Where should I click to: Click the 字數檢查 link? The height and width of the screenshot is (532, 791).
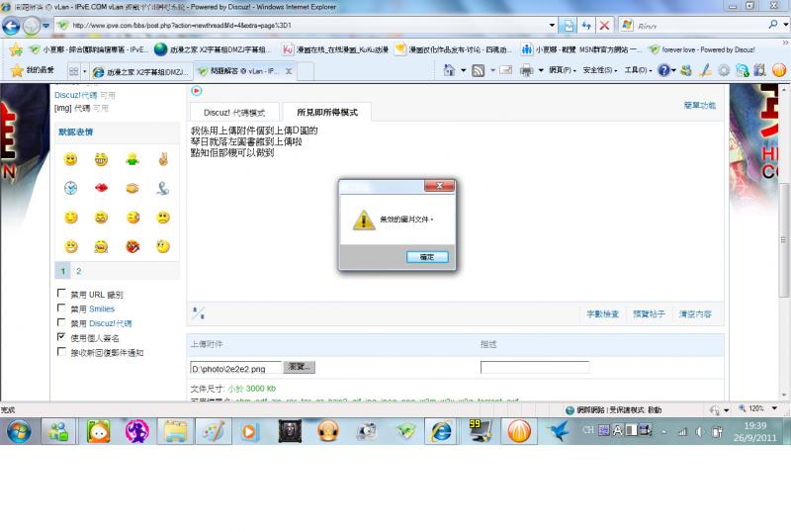tap(602, 313)
